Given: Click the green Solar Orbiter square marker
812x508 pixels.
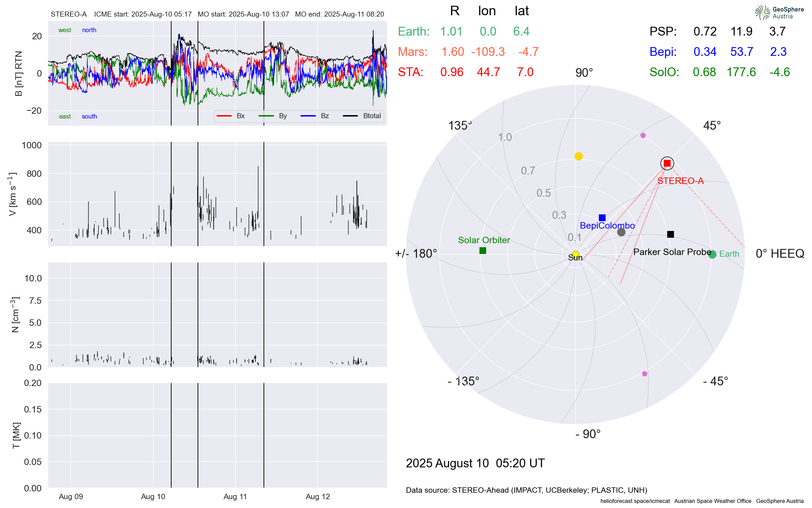Looking at the screenshot, I should point(483,251).
